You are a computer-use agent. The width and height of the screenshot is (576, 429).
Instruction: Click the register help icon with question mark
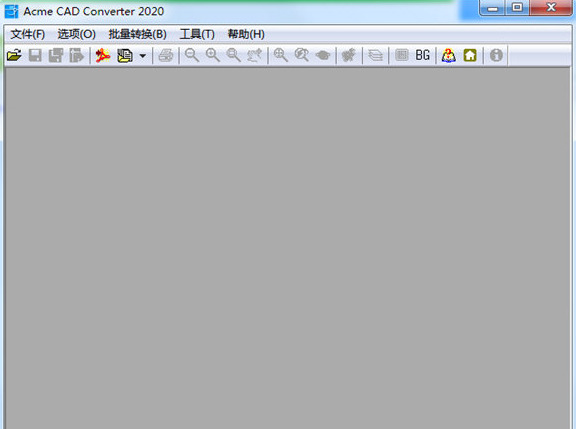tap(449, 55)
